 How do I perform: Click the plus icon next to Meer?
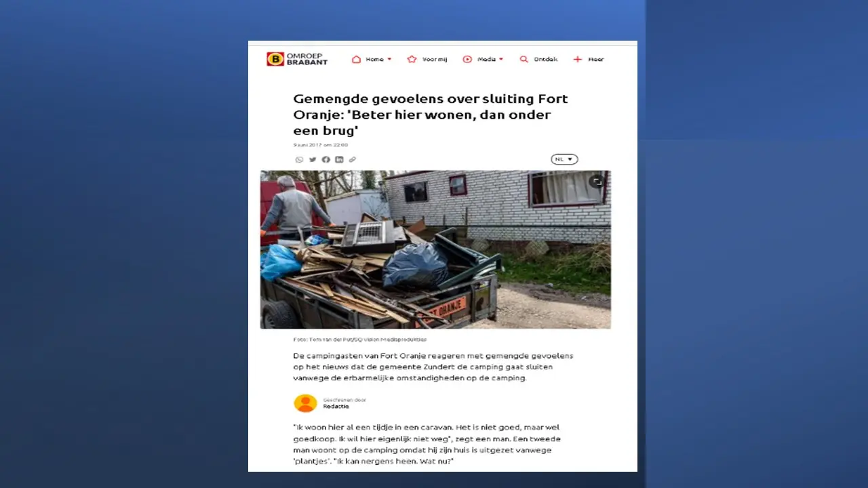click(578, 59)
